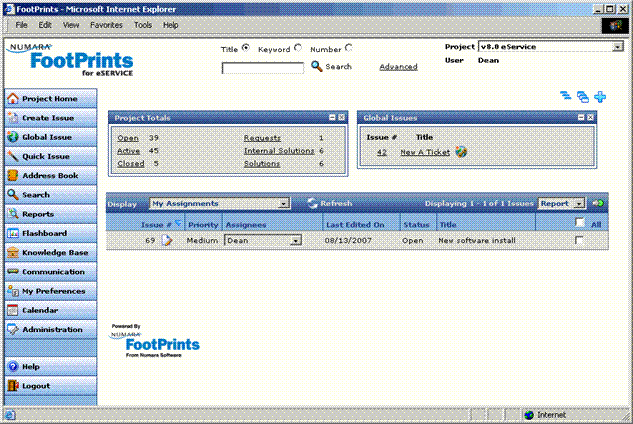The height and width of the screenshot is (424, 633).
Task: Close the Global Issues panel
Action: [x=590, y=118]
